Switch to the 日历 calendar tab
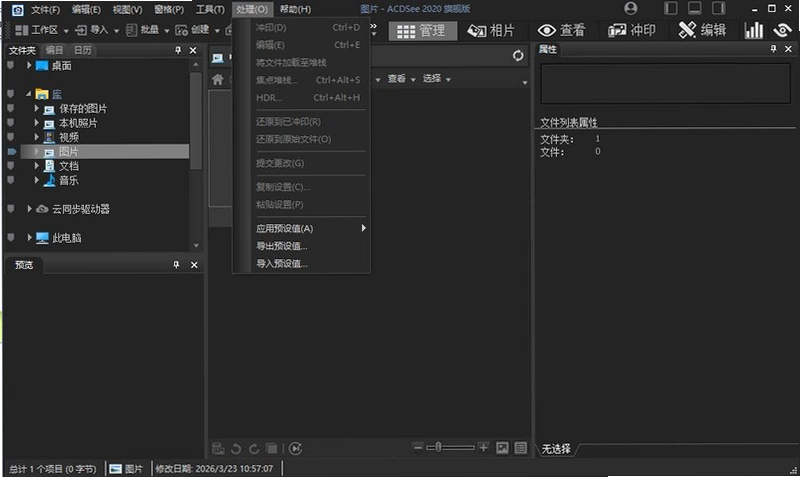 [x=83, y=50]
